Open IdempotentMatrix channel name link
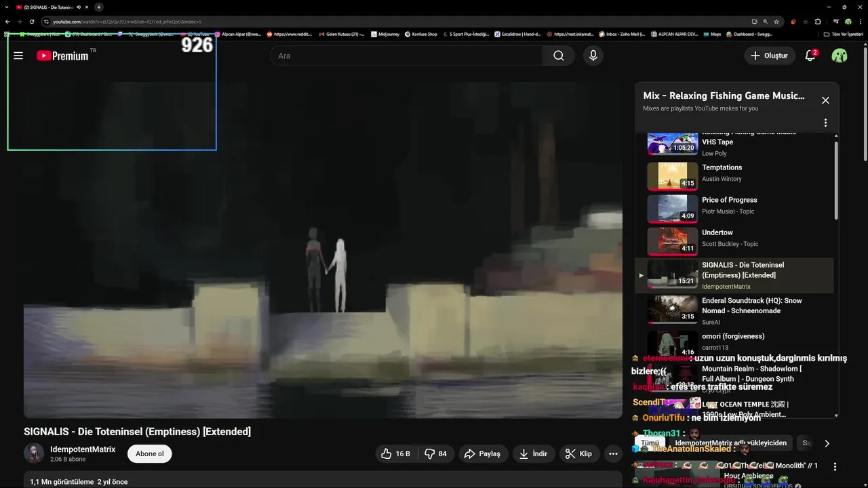868x488 pixels. tap(83, 449)
